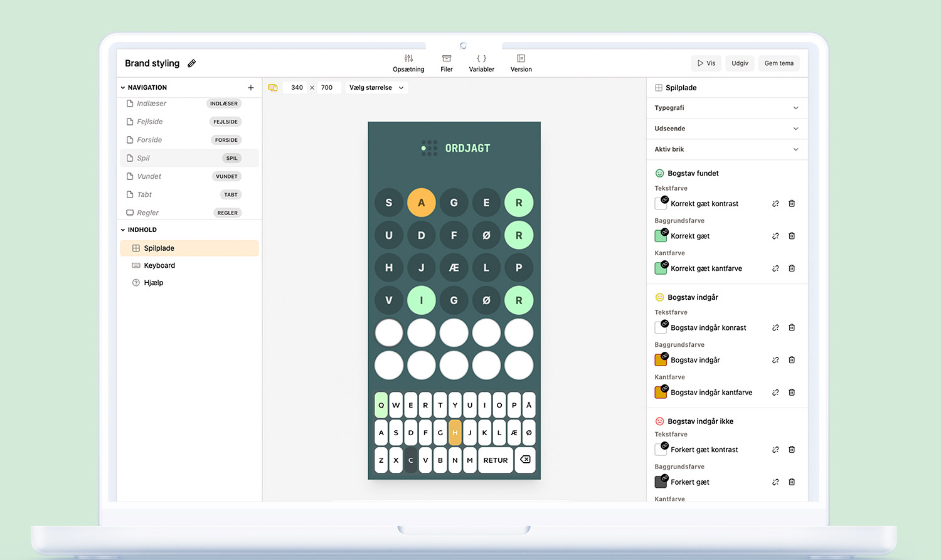Click the device preview icon beside width field

273,88
